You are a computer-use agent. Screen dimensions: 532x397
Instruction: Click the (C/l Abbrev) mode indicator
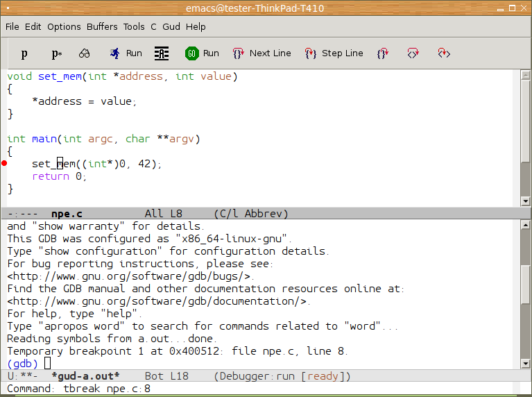pyautogui.click(x=251, y=214)
